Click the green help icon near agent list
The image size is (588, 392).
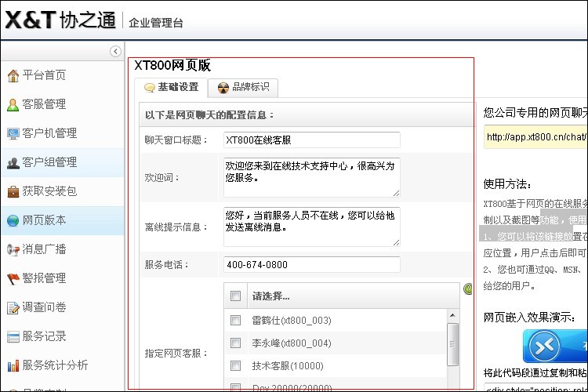click(x=468, y=289)
